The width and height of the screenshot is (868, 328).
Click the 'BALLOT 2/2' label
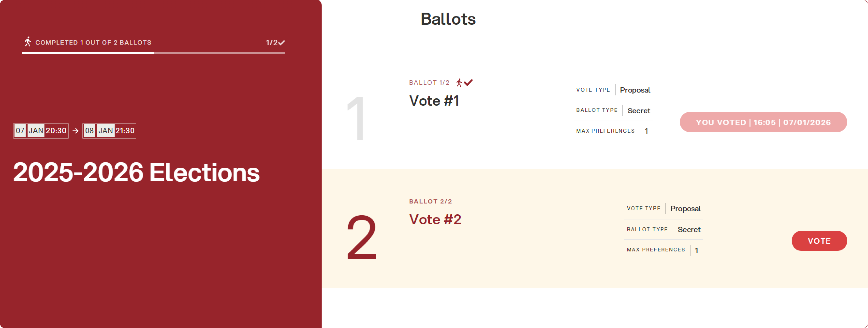pos(430,201)
